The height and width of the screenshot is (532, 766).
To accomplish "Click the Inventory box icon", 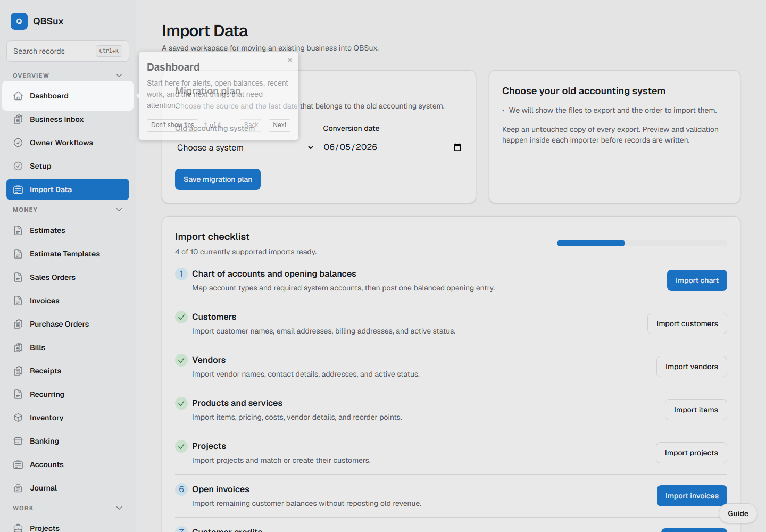I will click(18, 418).
